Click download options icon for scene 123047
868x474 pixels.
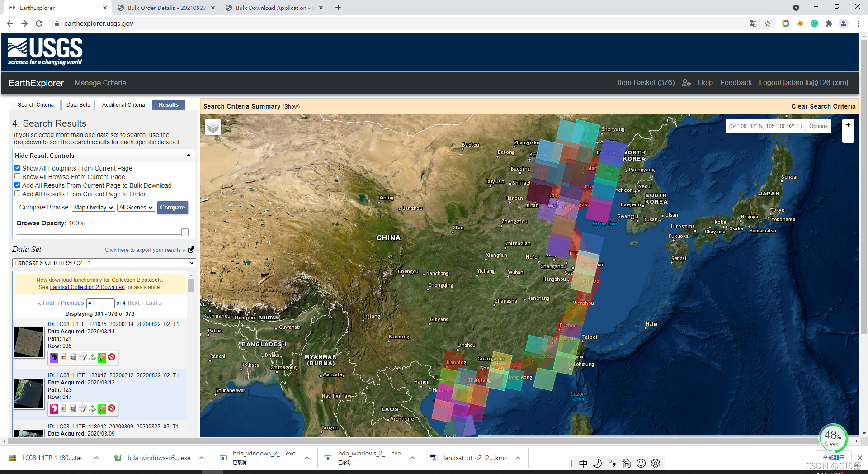click(x=92, y=408)
